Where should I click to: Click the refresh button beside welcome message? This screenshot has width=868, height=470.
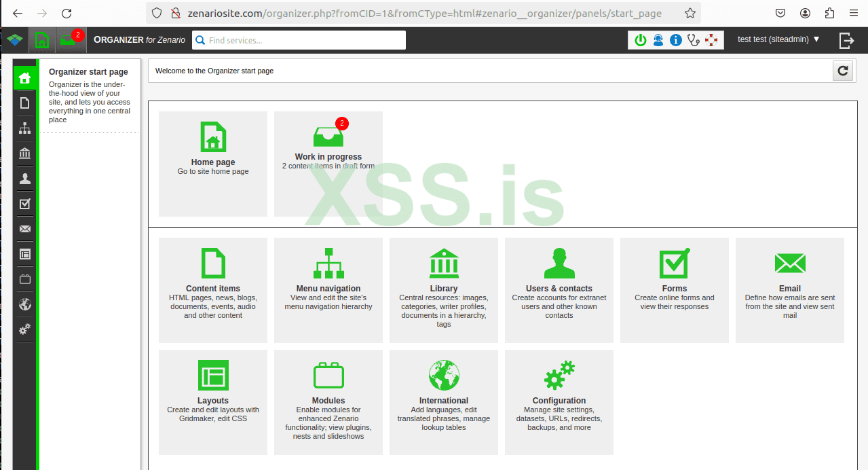coord(843,71)
